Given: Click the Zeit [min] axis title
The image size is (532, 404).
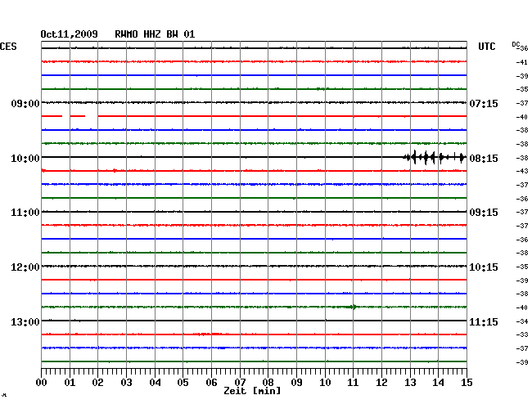Looking at the screenshot, I should [252, 391].
